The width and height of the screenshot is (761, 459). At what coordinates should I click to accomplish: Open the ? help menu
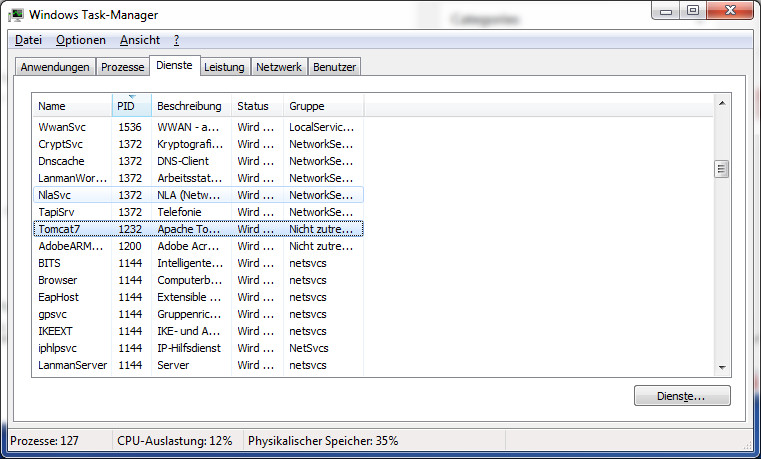pyautogui.click(x=176, y=40)
